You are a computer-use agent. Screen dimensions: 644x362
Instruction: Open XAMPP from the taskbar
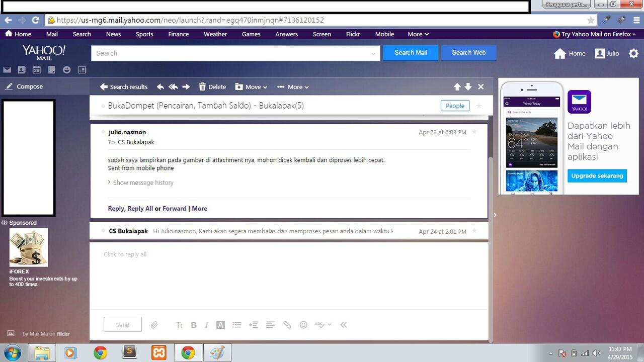(x=159, y=353)
